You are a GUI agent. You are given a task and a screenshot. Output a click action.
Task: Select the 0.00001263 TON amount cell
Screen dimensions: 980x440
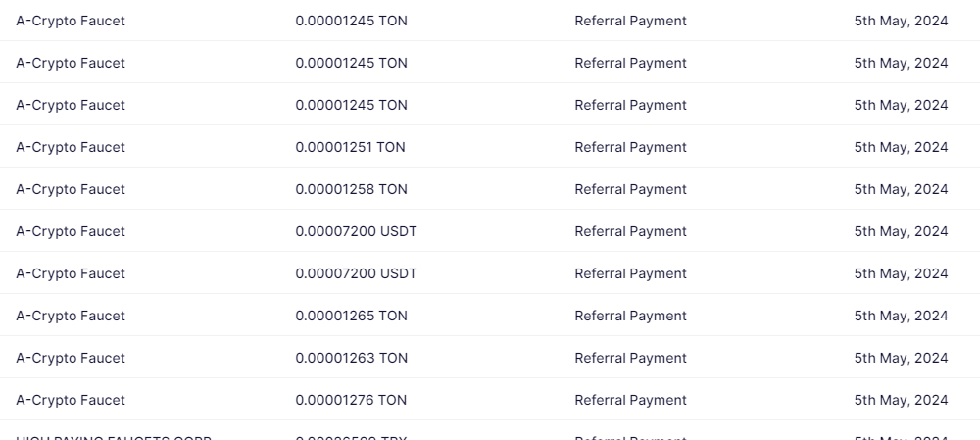point(351,358)
